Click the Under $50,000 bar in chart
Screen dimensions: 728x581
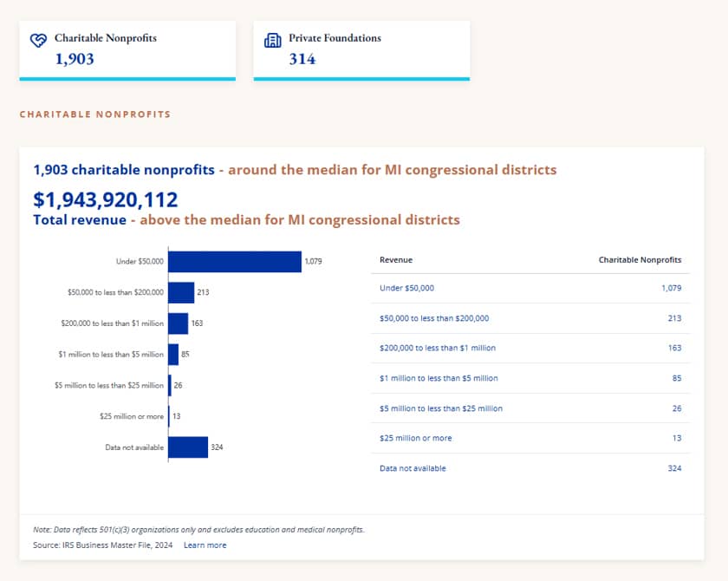coord(235,262)
